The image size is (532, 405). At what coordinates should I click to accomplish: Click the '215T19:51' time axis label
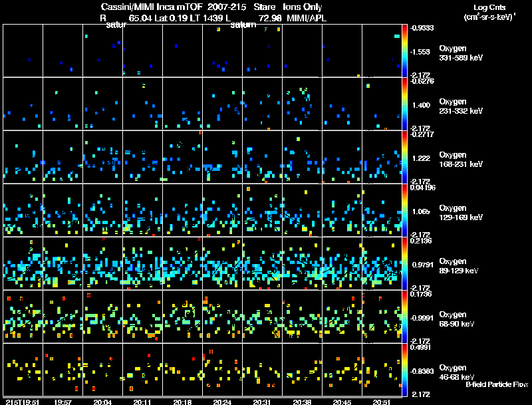click(x=23, y=402)
